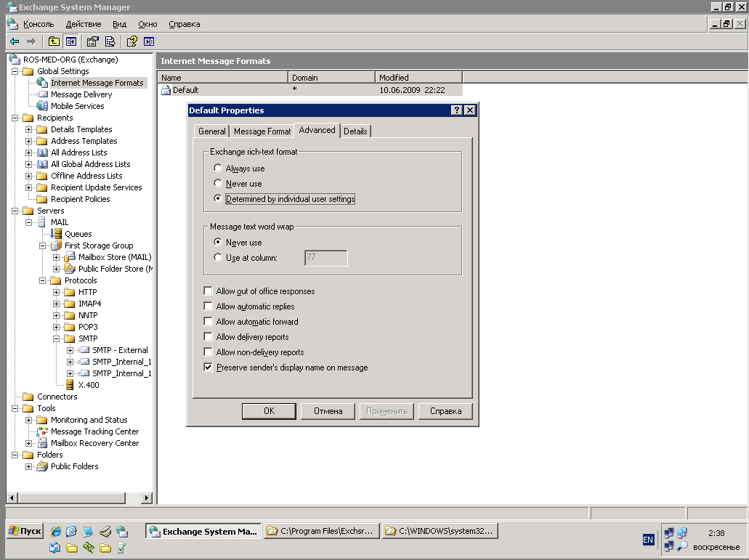749x560 pixels.
Task: Click the Back arrow toolbar icon
Action: (15, 41)
